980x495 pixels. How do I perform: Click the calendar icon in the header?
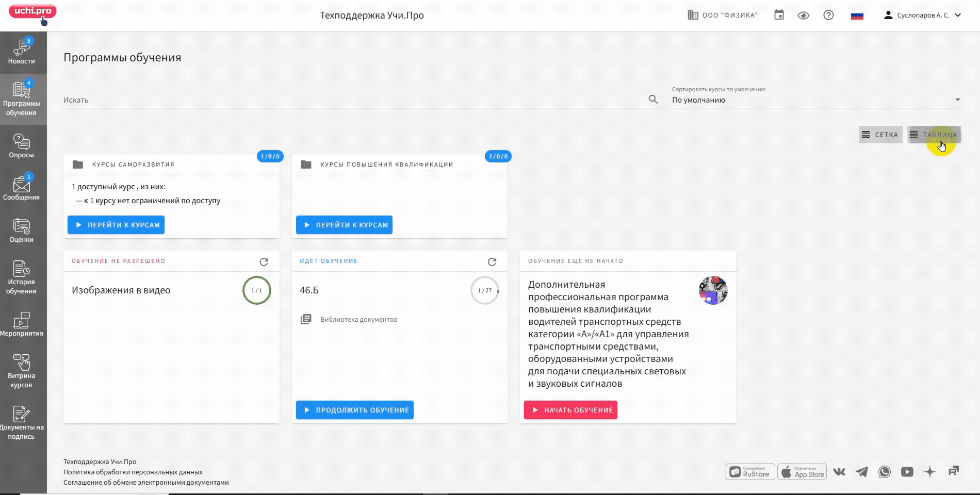point(779,15)
